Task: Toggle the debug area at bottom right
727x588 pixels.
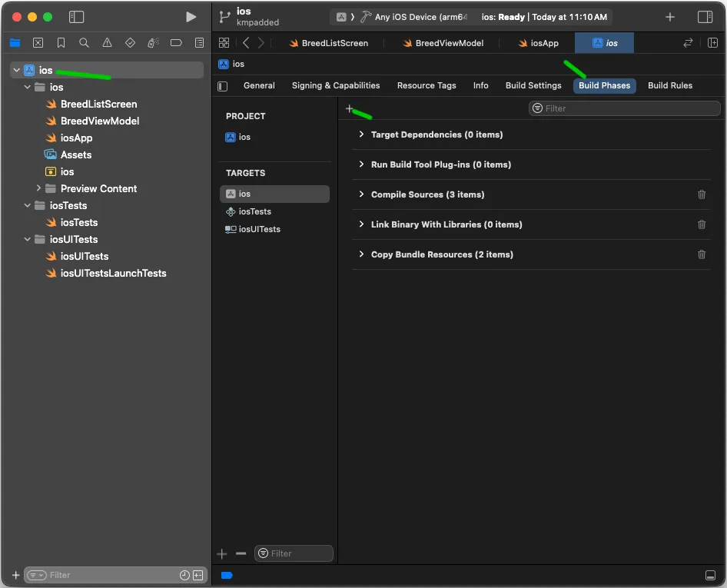Action: pos(710,576)
